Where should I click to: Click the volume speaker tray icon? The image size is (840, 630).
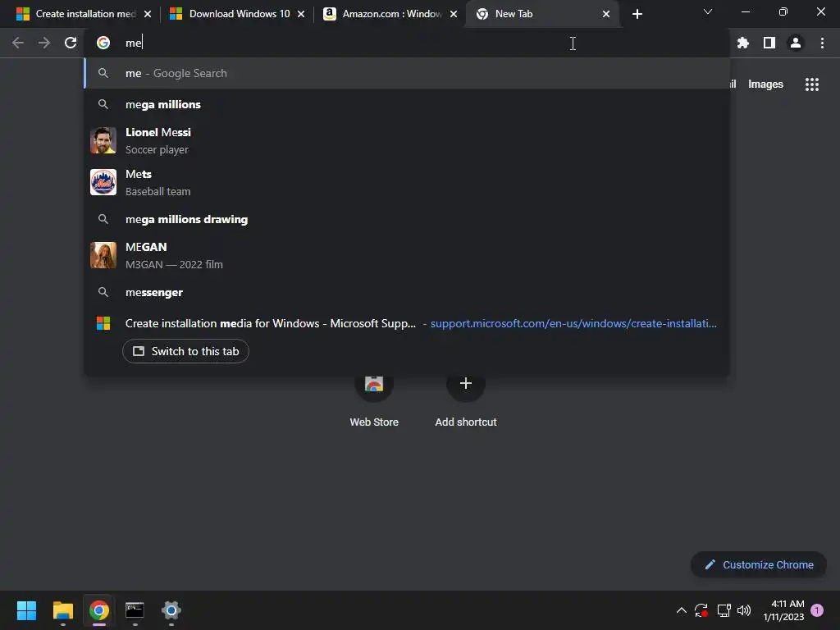(x=744, y=610)
